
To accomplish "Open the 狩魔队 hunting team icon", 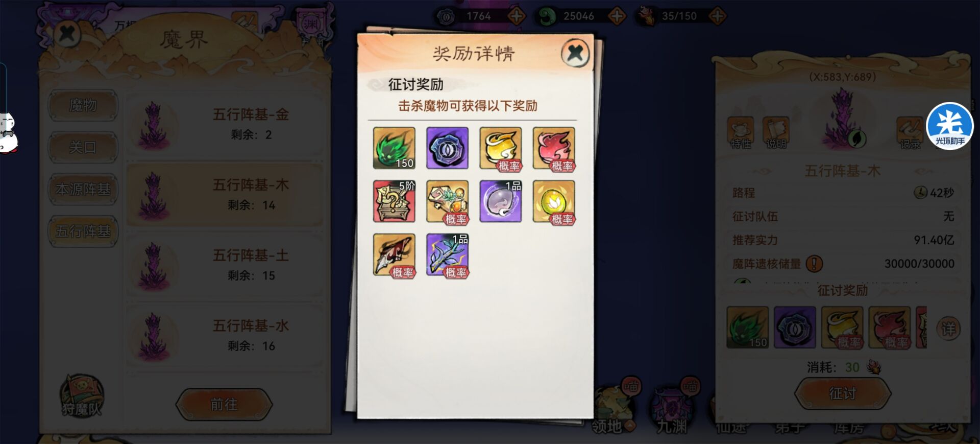I will pos(82,396).
